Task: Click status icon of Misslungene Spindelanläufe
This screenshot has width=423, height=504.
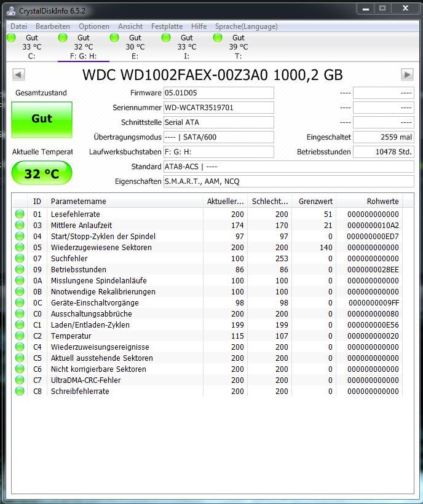Action: [20, 281]
